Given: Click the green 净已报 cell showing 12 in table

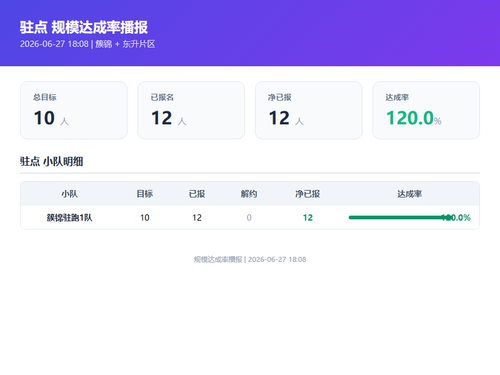Looking at the screenshot, I should point(308,218).
